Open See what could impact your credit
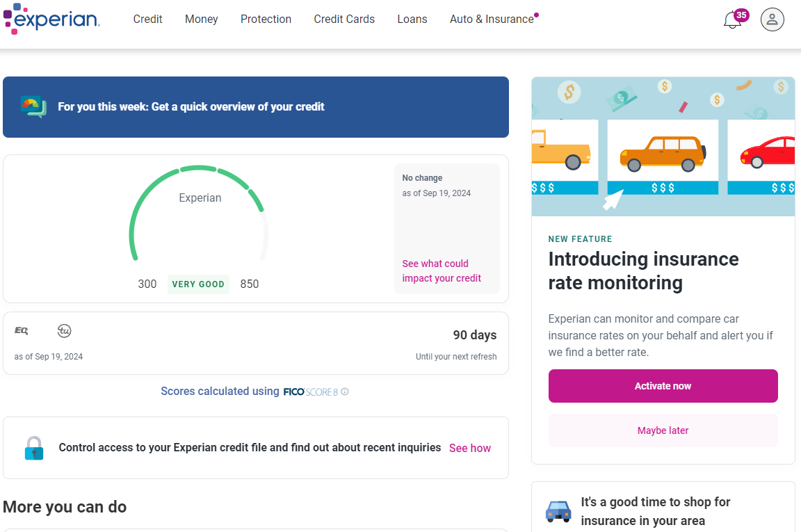The width and height of the screenshot is (801, 532). (x=442, y=271)
